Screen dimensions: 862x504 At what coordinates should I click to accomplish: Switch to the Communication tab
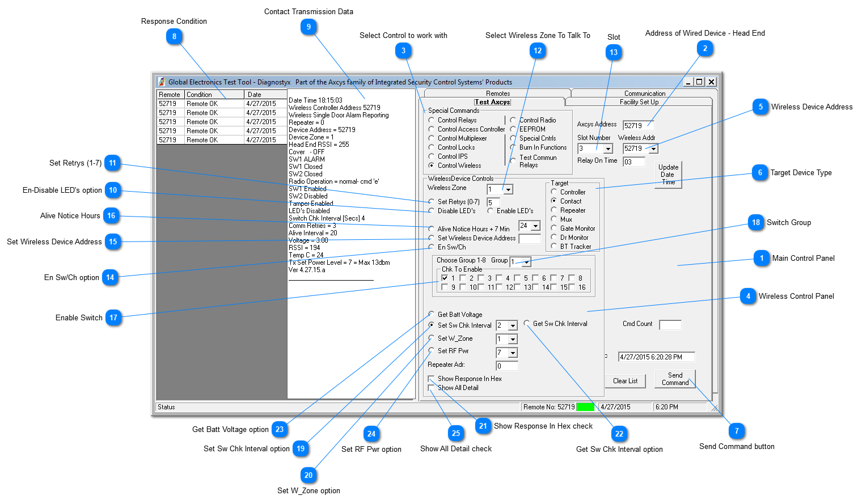pyautogui.click(x=645, y=93)
